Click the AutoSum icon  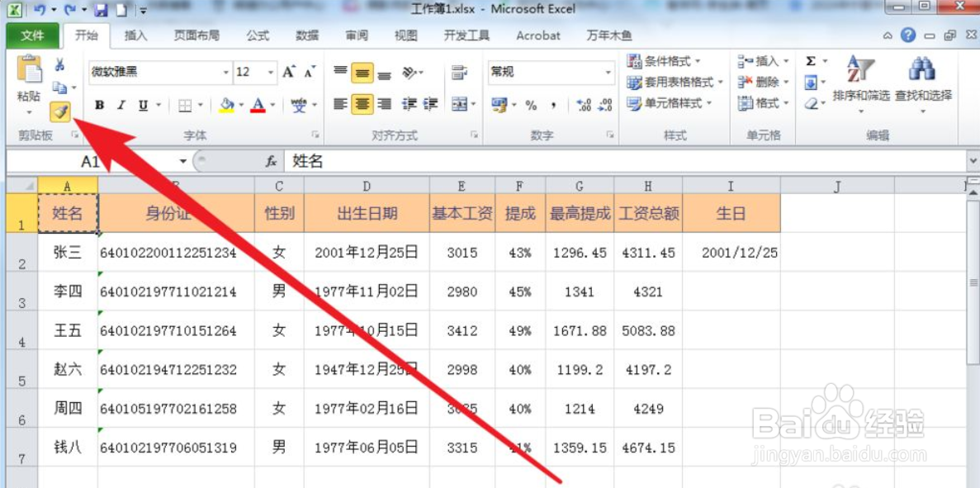click(x=811, y=60)
